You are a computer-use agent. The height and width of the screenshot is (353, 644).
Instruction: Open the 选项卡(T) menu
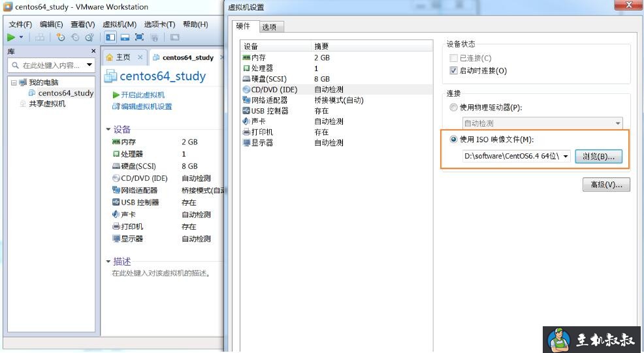pyautogui.click(x=160, y=24)
